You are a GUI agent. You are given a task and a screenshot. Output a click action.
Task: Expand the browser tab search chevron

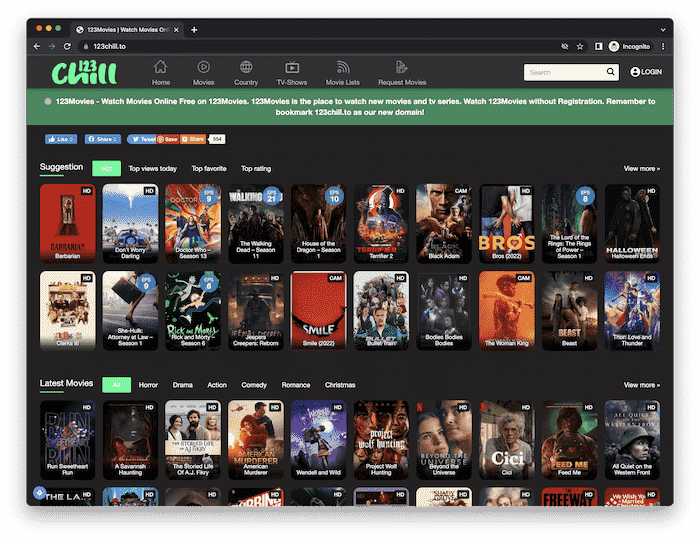pyautogui.click(x=663, y=30)
